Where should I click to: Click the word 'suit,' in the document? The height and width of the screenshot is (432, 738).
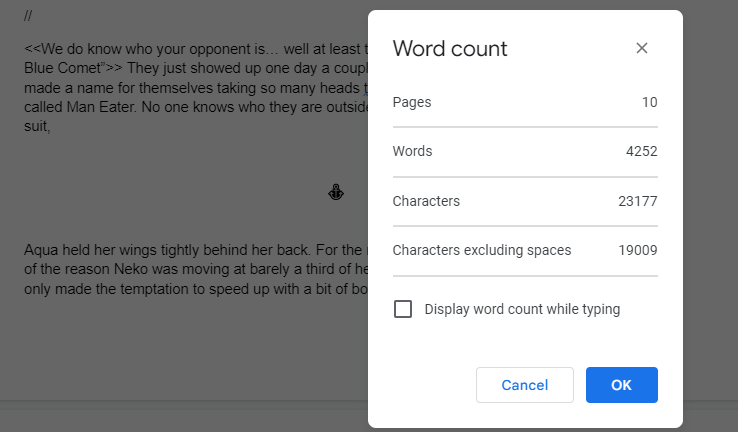[37, 127]
